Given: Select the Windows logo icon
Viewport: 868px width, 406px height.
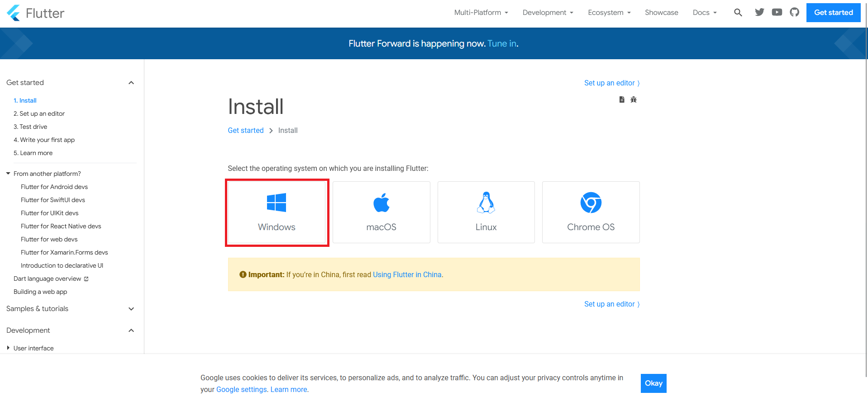Looking at the screenshot, I should 277,202.
